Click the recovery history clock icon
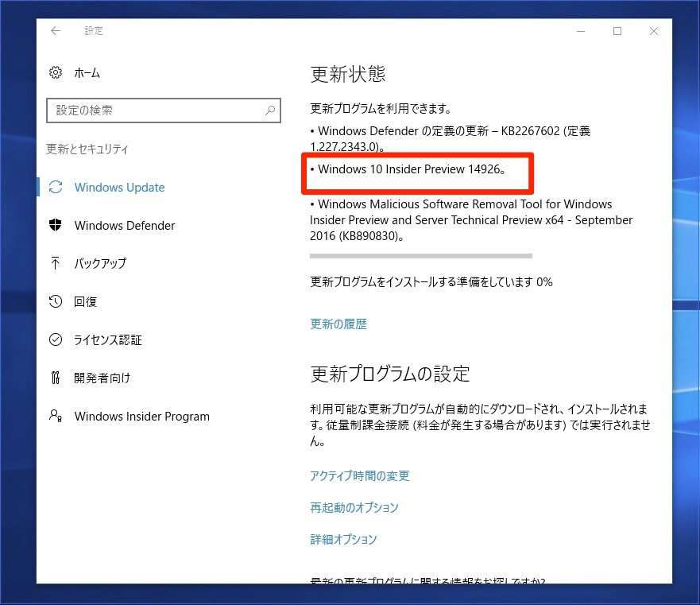Screen dimensions: 700x605 [x=56, y=301]
